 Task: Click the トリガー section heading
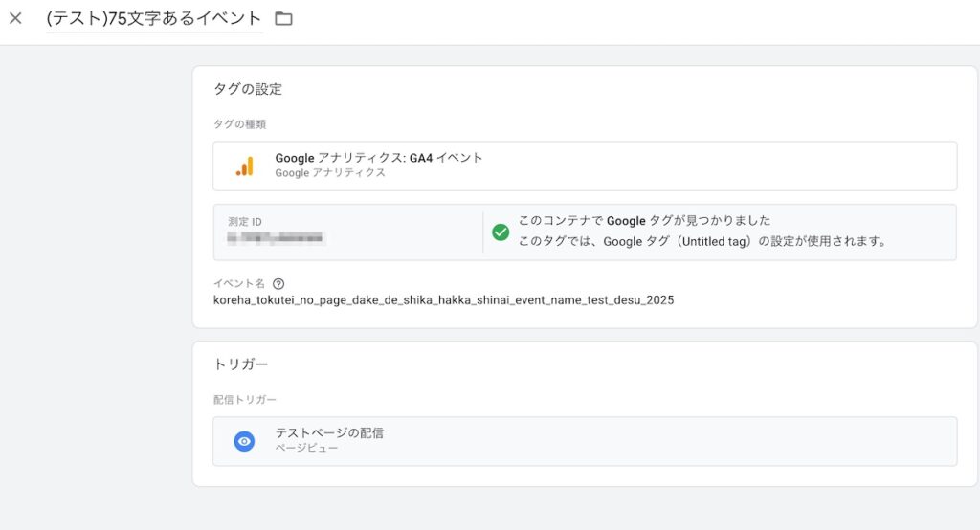click(240, 364)
